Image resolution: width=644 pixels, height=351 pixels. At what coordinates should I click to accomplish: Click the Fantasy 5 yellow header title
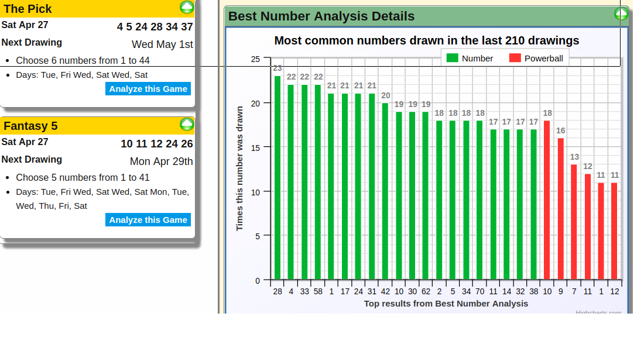(30, 126)
